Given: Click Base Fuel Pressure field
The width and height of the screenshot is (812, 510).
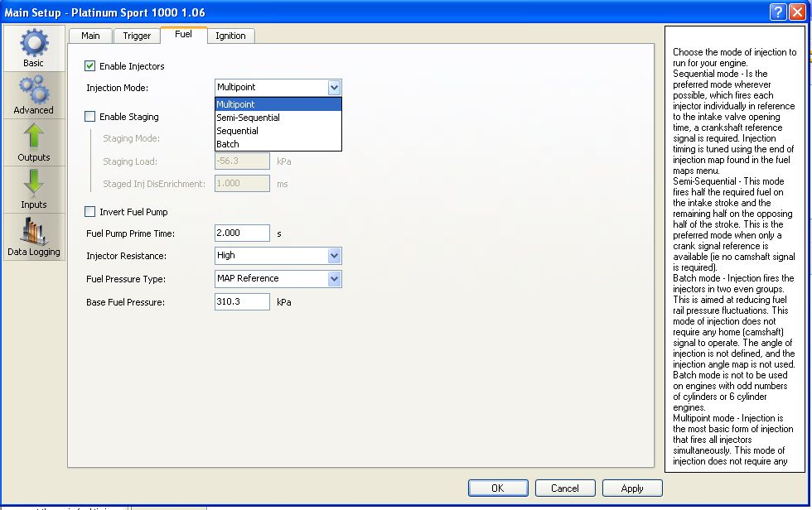Looking at the screenshot, I should (x=242, y=301).
